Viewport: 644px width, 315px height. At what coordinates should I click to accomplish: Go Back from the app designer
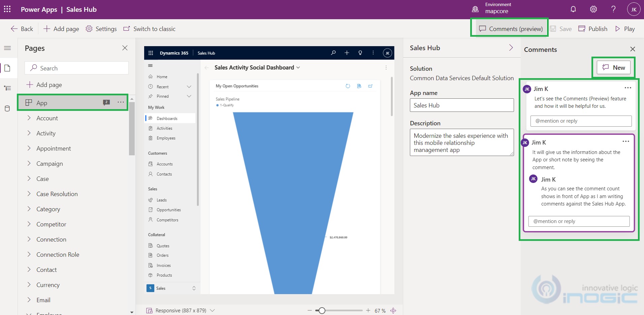pos(22,29)
